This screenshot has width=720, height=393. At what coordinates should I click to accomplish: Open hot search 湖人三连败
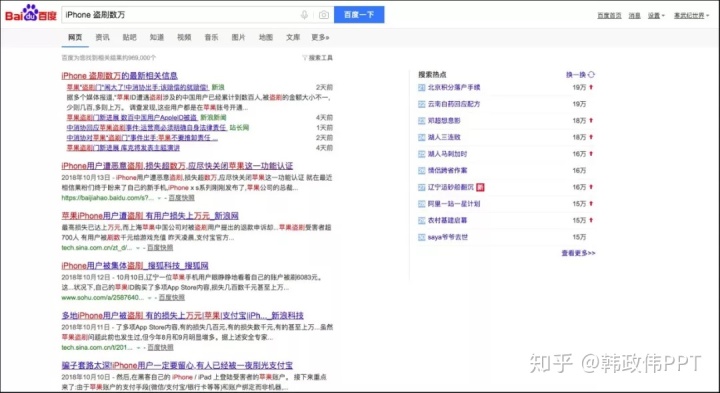coord(444,137)
